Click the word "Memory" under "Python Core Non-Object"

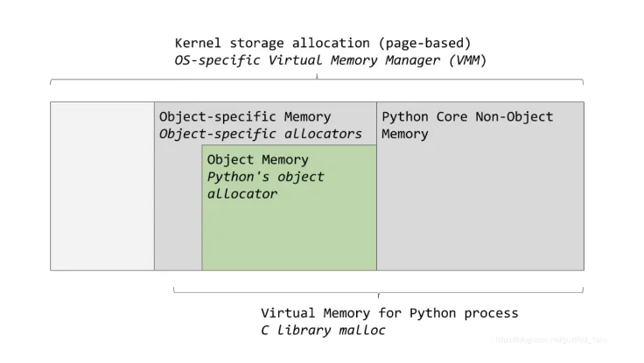(x=405, y=134)
